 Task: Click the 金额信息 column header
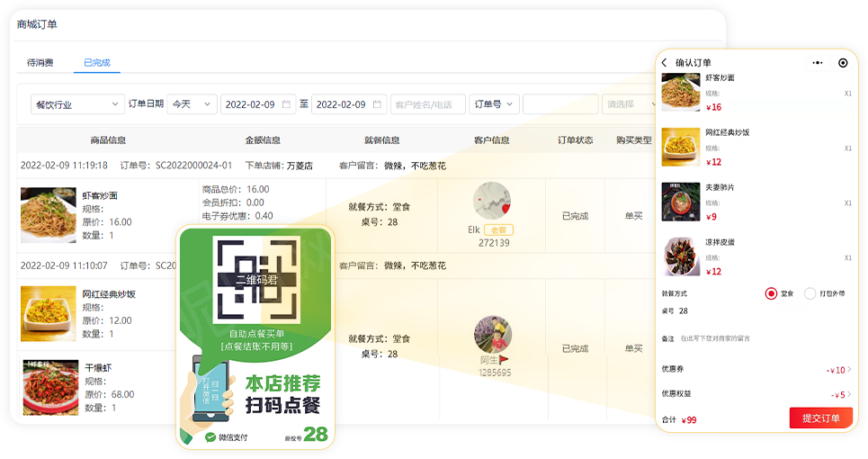(x=263, y=140)
